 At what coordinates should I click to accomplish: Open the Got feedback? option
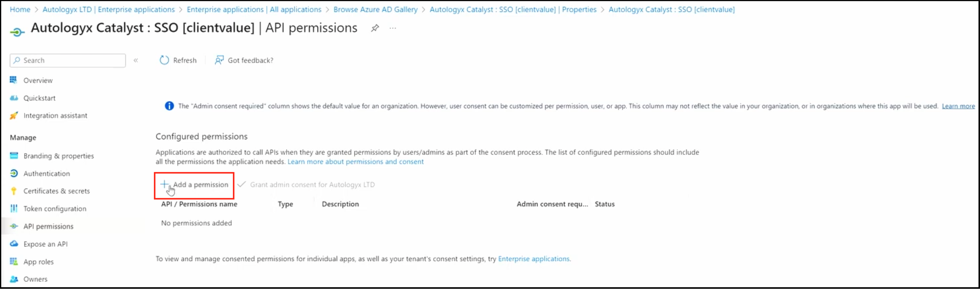(244, 60)
